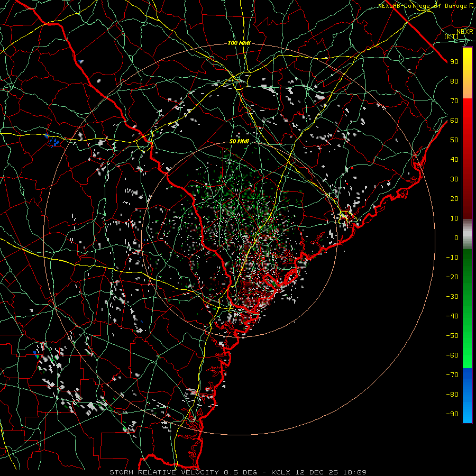Click the 40 value on velocity scale

click(x=454, y=159)
